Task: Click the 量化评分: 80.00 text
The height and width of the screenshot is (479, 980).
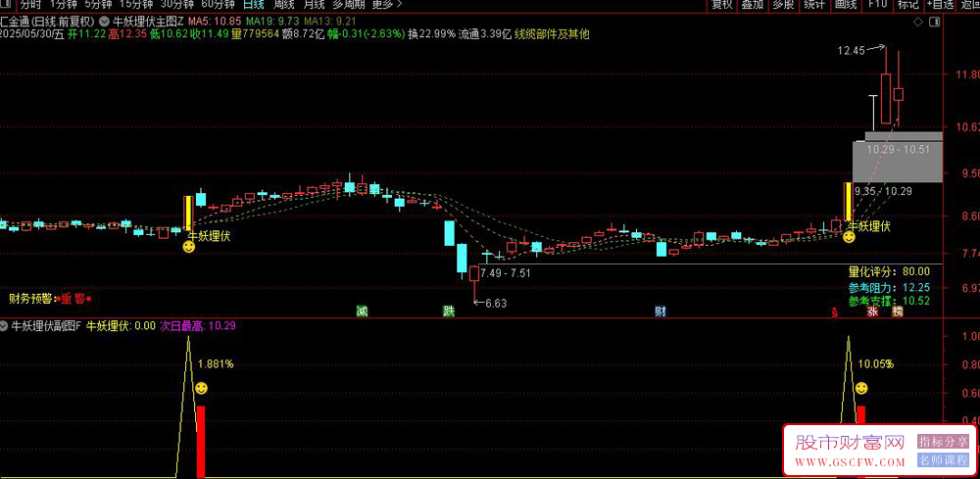Action: [889, 271]
